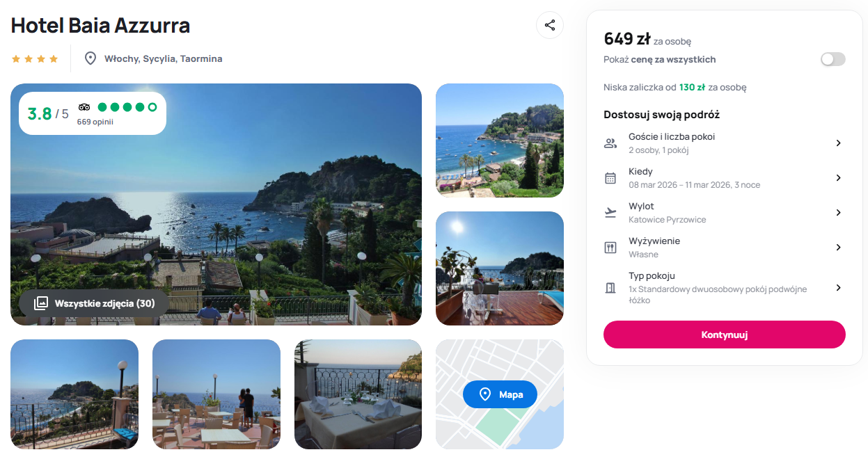The width and height of the screenshot is (868, 459).
Task: Click the meal cutlery icon
Action: [610, 248]
